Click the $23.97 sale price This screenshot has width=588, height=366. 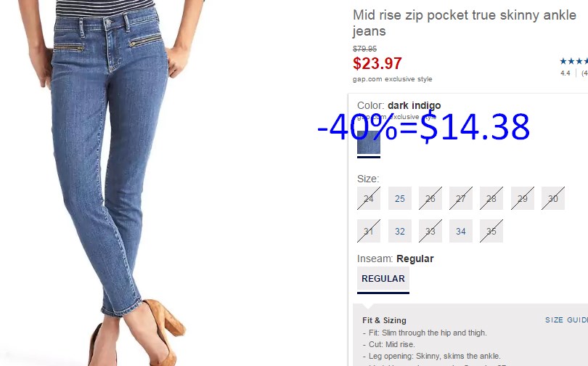[377, 63]
